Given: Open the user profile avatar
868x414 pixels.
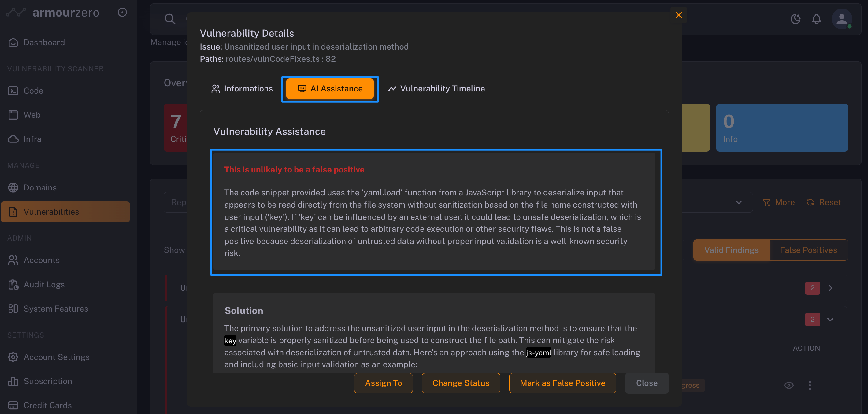Looking at the screenshot, I should pyautogui.click(x=841, y=19).
